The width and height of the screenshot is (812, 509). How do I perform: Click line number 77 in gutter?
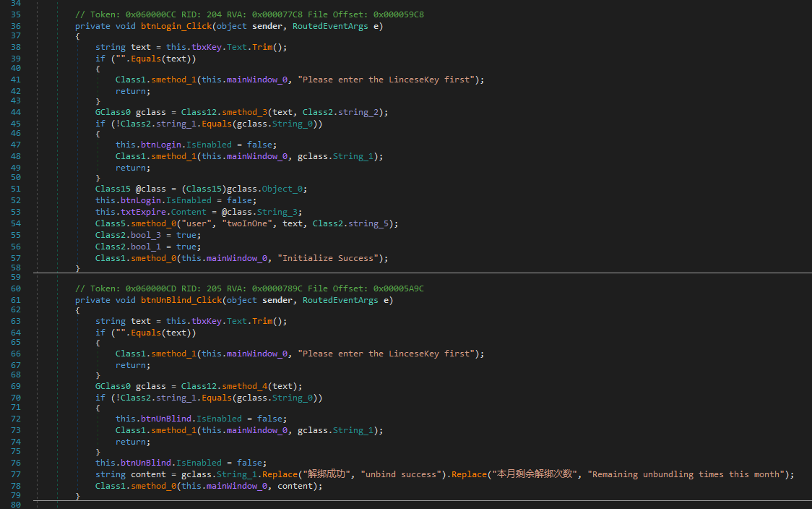pyautogui.click(x=16, y=475)
